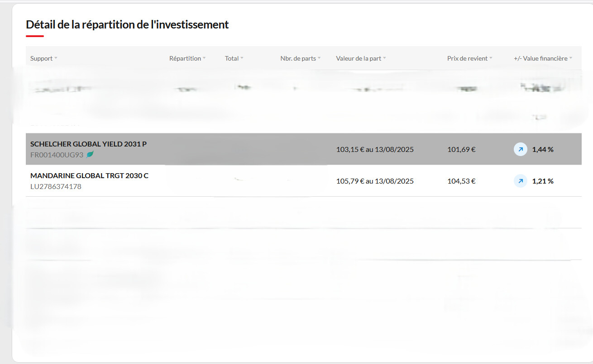Open the MANDARINE GLOBAL TRGT 2030 C fund
593x364 pixels.
(x=89, y=175)
